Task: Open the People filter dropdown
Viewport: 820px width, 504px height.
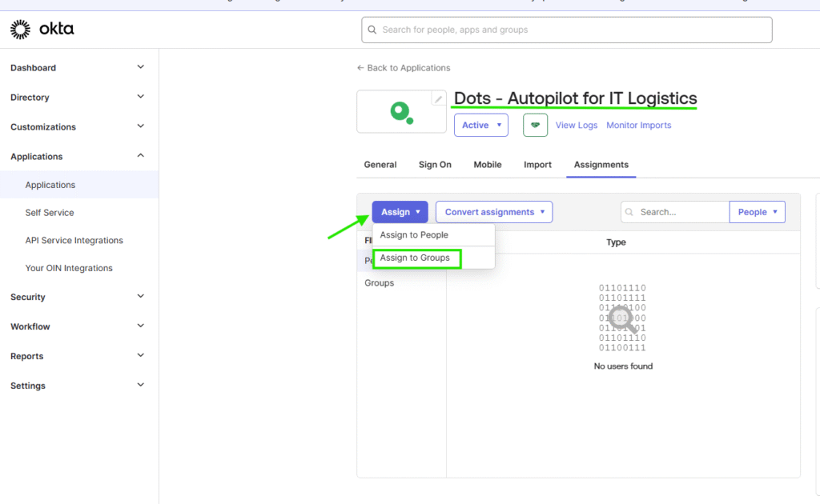Action: click(x=757, y=212)
